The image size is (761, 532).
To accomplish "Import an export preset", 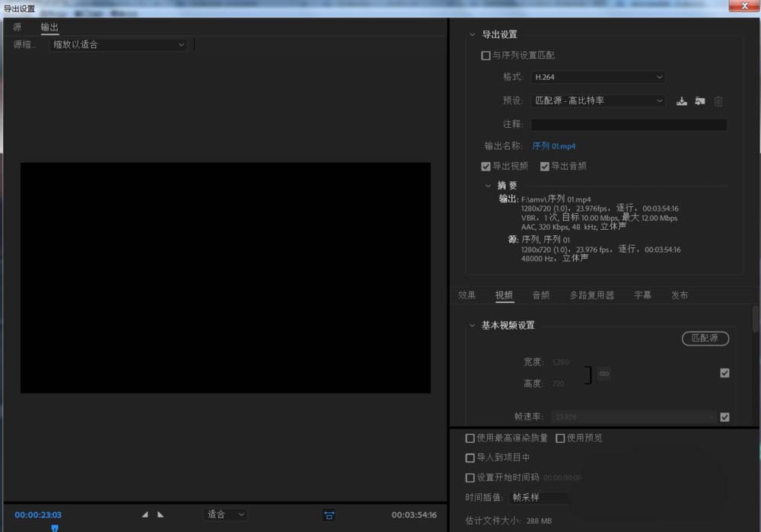I will 700,100.
